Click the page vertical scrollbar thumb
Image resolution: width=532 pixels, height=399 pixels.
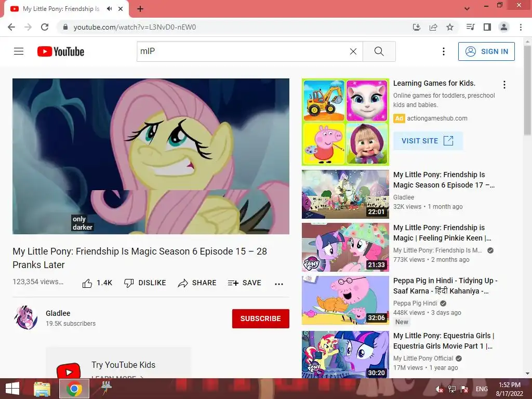528,90
